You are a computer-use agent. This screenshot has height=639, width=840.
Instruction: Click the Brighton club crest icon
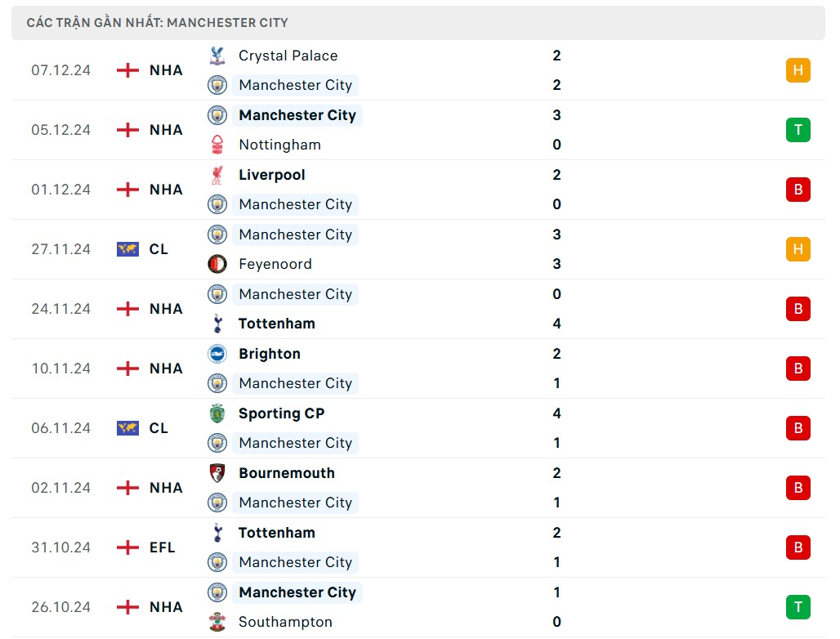click(x=217, y=354)
